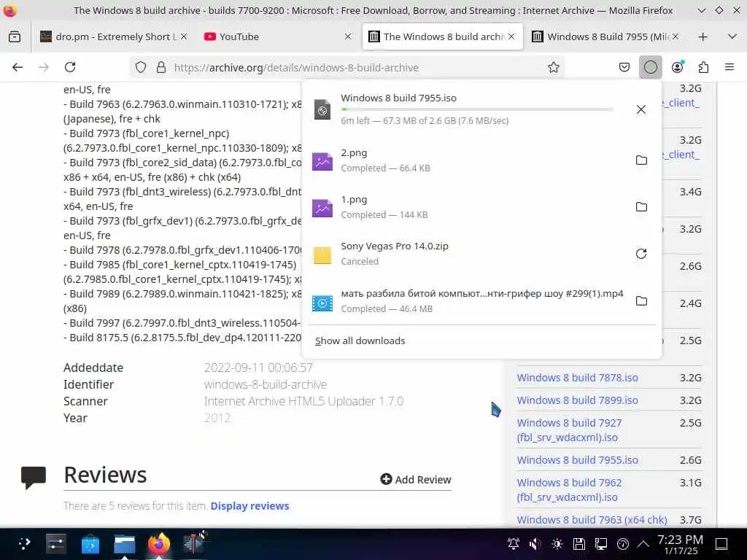Click the show desktop tray button

(721, 544)
